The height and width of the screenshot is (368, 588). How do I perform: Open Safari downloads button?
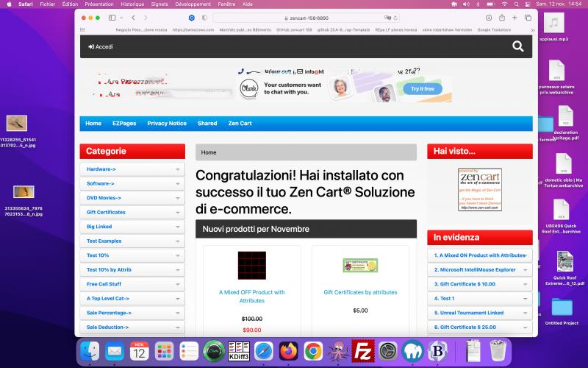pos(489,18)
